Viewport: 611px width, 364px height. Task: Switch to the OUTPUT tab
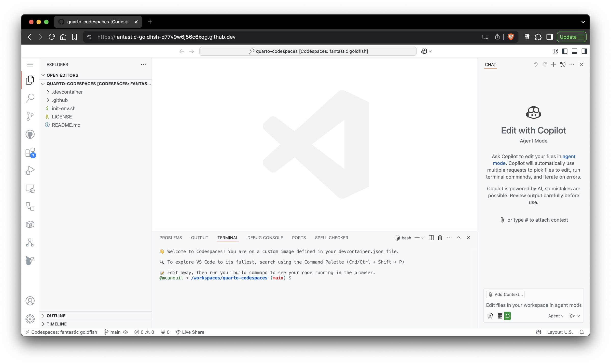click(199, 237)
